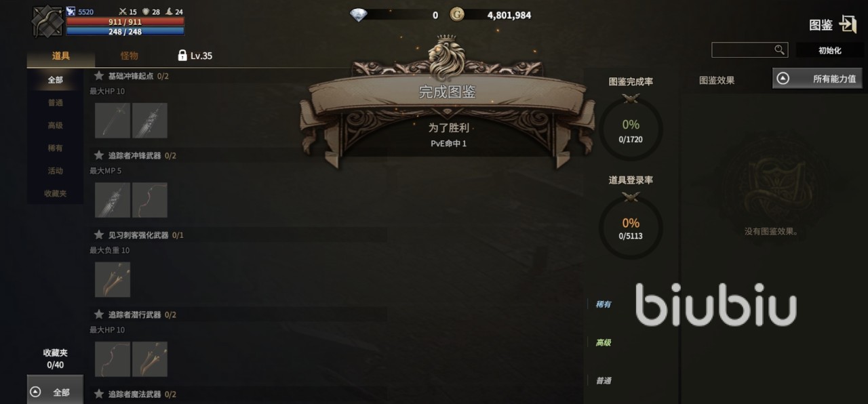Toggle favorite star for 见习刺客强化武器
The image size is (868, 404).
coord(99,235)
